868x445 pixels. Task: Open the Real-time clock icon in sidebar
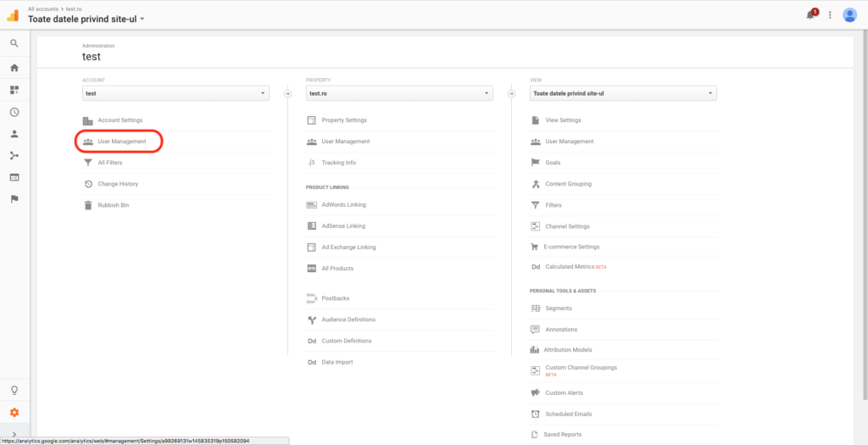tap(14, 112)
